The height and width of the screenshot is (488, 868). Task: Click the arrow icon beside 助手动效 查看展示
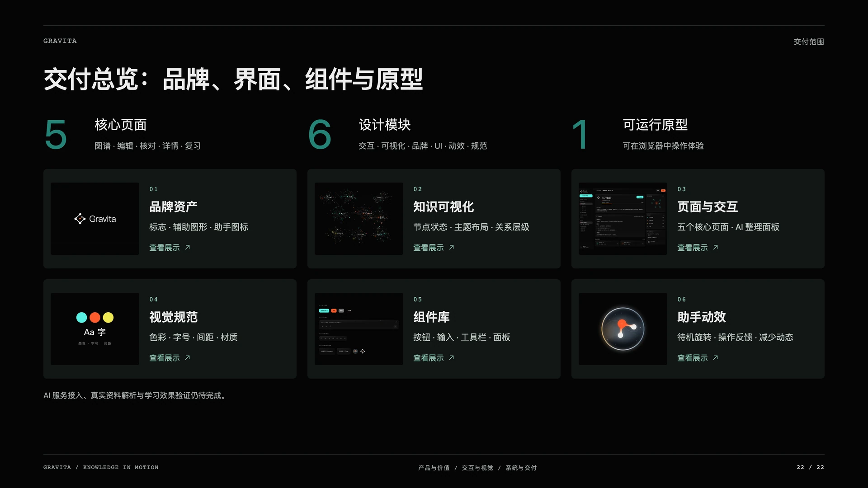coord(715,358)
